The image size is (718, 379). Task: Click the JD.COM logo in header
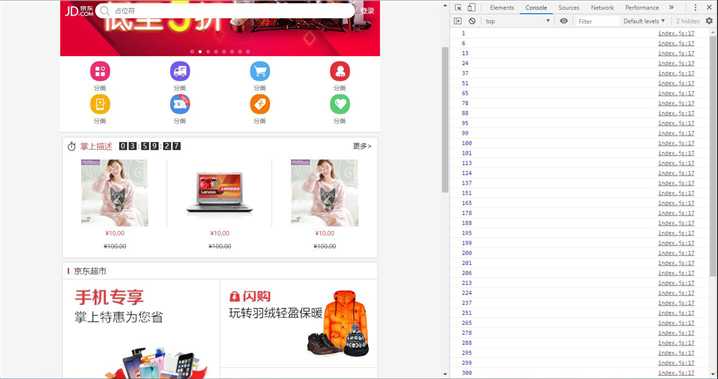pos(79,11)
